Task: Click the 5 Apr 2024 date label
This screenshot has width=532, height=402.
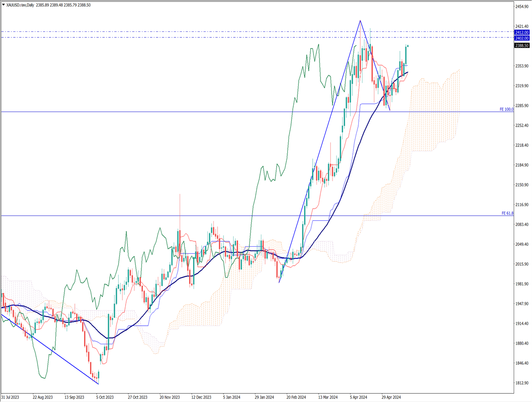Action: pos(358,397)
